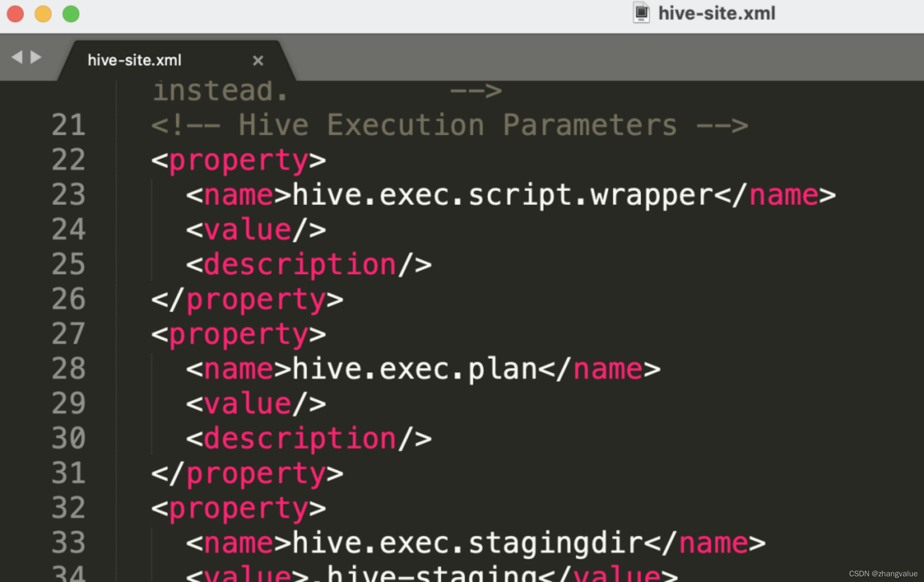The width and height of the screenshot is (924, 582).
Task: Click the document icon in title bar
Action: 641,13
